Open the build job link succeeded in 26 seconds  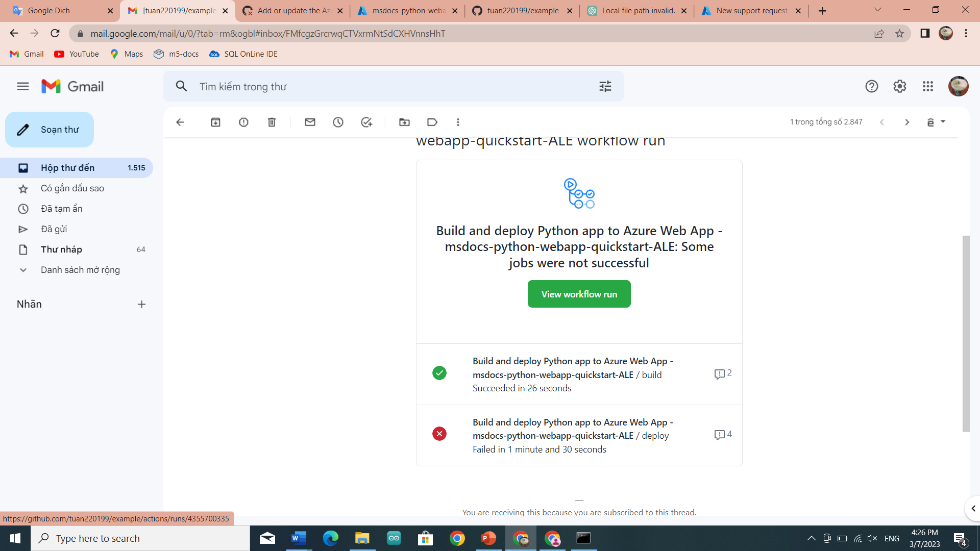573,374
